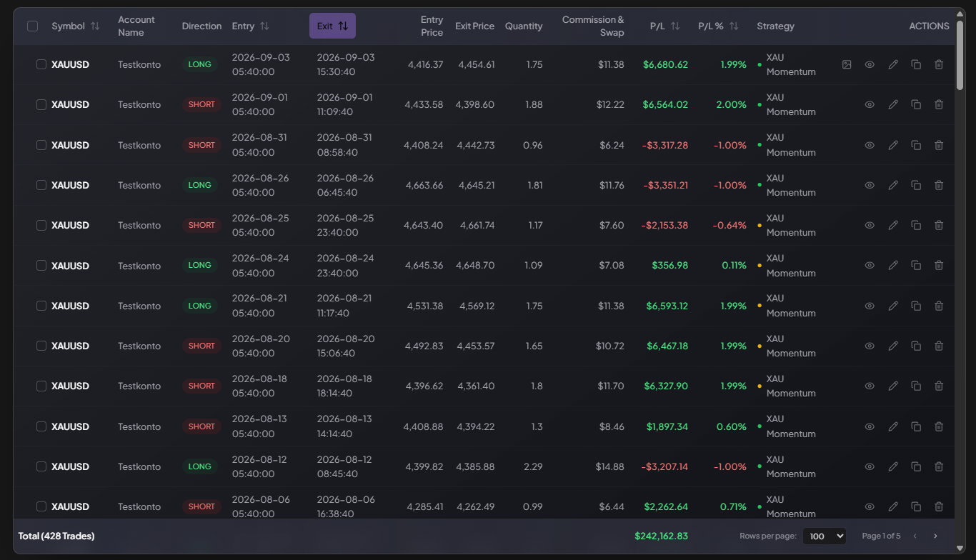Select the checkbox for the 2026-09-03 trade
This screenshot has height=560, width=976.
[41, 64]
